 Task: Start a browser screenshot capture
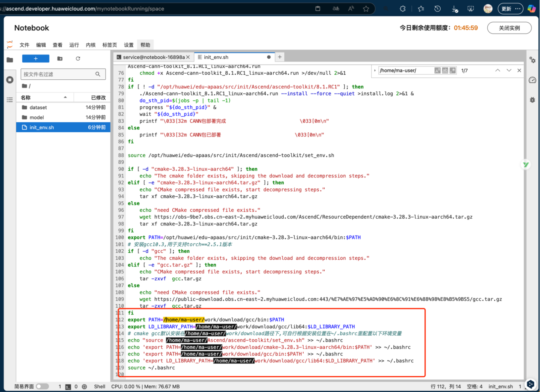point(471,8)
